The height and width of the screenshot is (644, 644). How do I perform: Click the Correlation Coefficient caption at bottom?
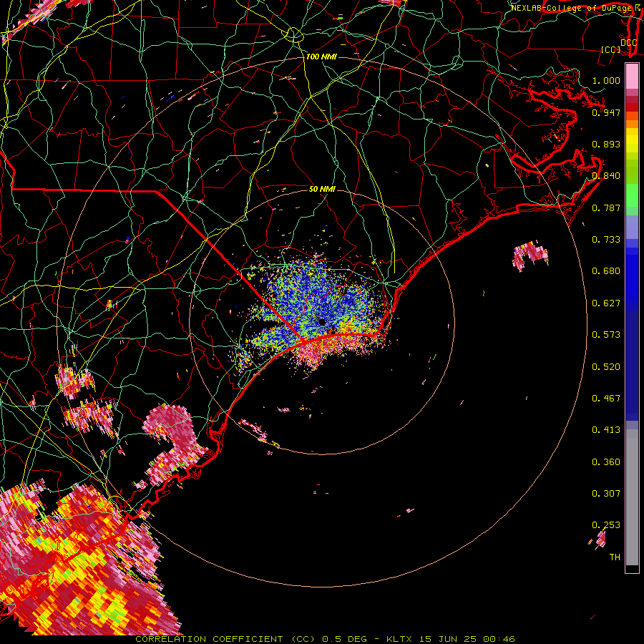pos(325,639)
